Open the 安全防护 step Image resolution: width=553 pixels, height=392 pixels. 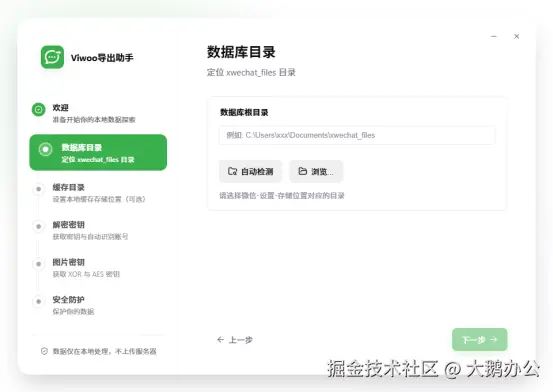pyautogui.click(x=98, y=305)
